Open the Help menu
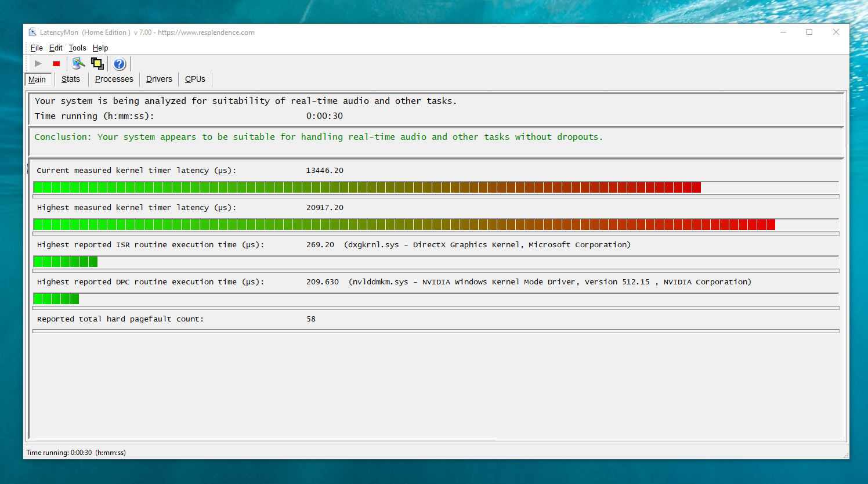868x484 pixels. click(100, 48)
